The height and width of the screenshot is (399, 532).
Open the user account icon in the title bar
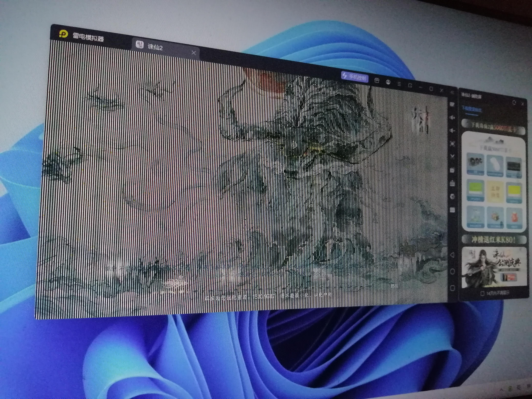[x=388, y=82]
